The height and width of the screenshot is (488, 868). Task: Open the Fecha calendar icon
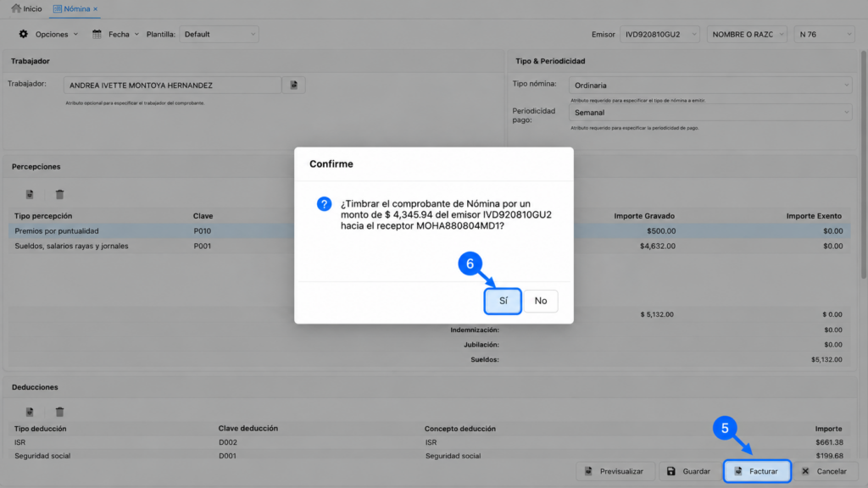pos(97,34)
